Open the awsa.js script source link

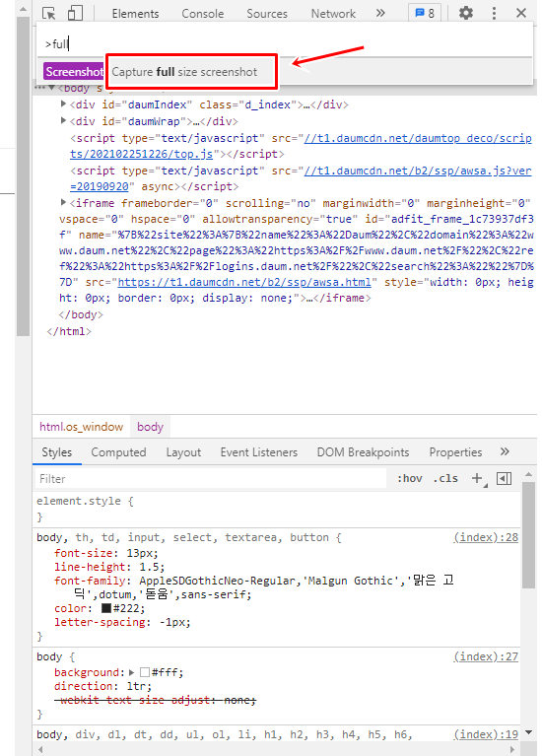tap(301, 178)
